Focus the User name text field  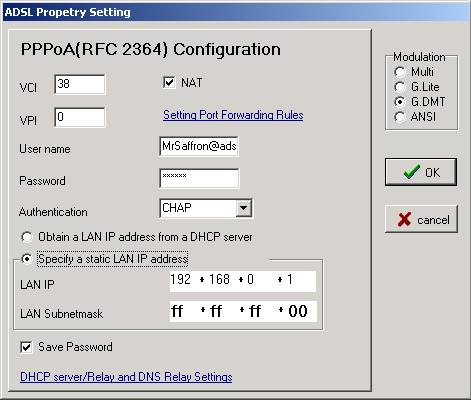pos(199,146)
